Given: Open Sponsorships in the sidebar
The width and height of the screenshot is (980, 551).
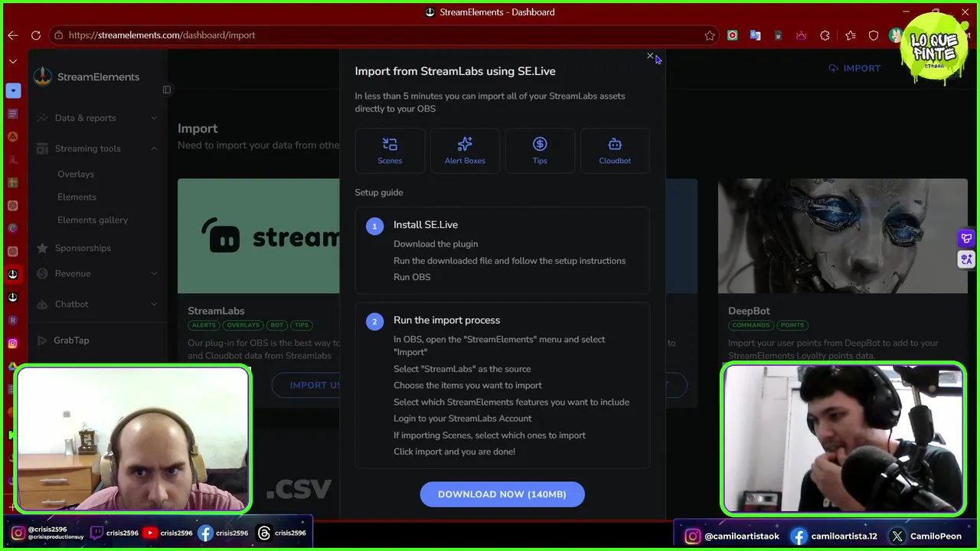Looking at the screenshot, I should click(83, 248).
